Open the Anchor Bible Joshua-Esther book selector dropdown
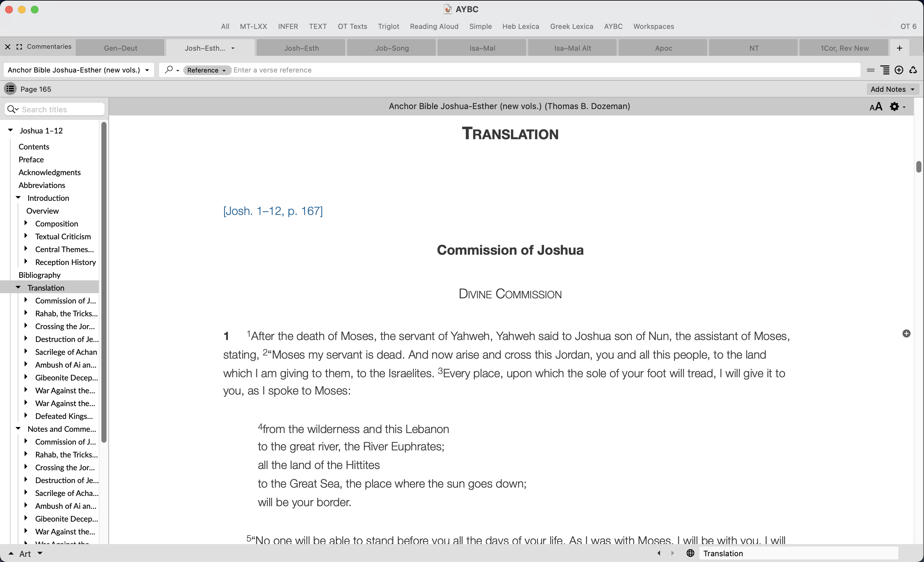Screen dimensions: 924x562 click(146, 70)
